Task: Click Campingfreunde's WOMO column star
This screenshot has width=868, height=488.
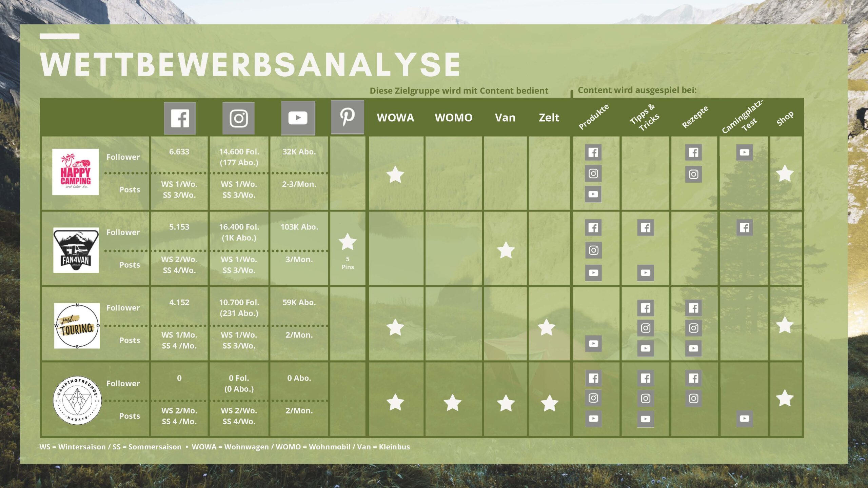Action: pos(452,403)
